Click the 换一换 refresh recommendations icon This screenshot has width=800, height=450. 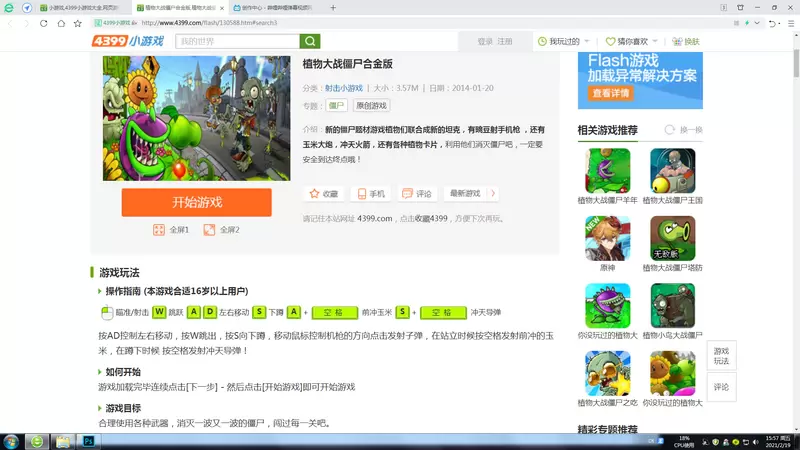click(x=669, y=130)
